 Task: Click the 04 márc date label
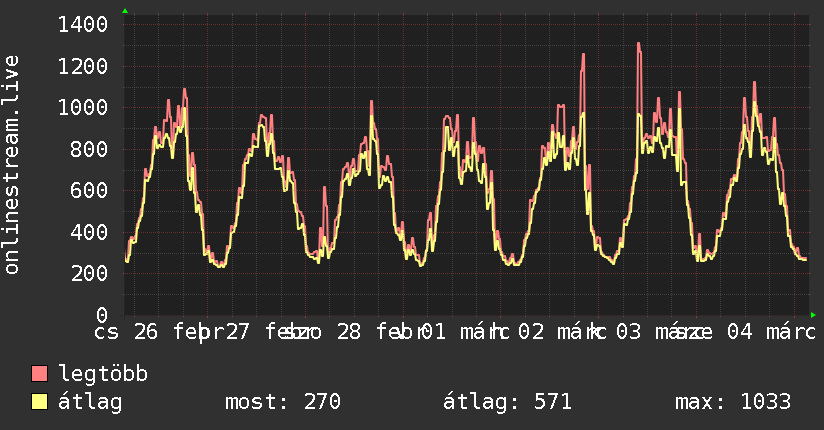[771, 332]
